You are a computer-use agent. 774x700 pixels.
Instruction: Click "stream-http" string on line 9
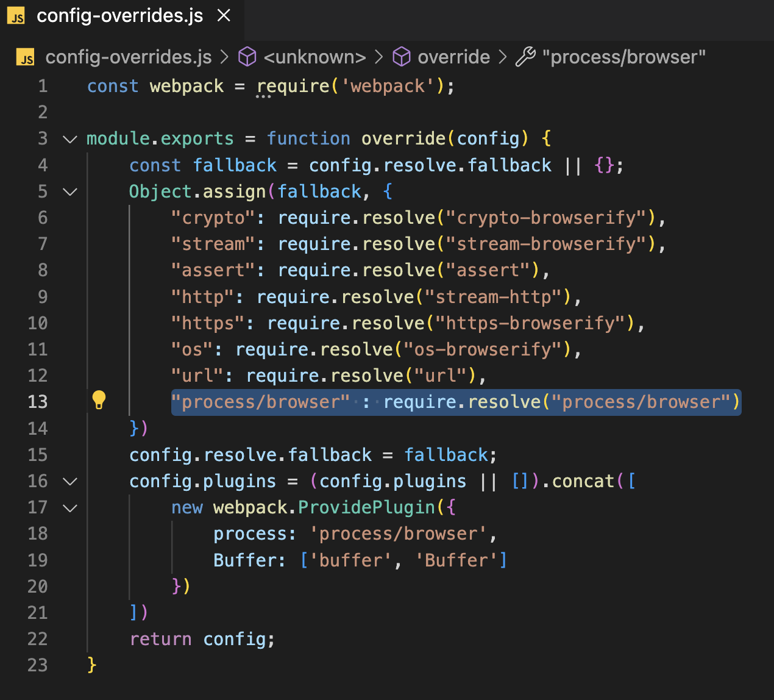tap(494, 297)
